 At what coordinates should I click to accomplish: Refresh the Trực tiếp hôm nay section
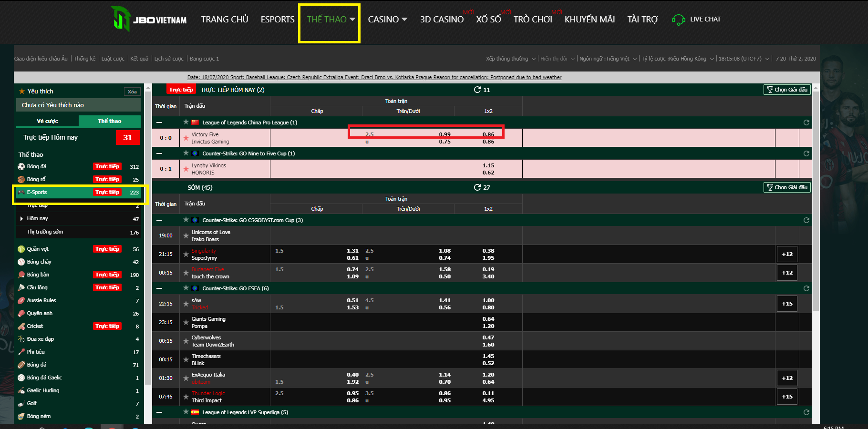coord(477,90)
